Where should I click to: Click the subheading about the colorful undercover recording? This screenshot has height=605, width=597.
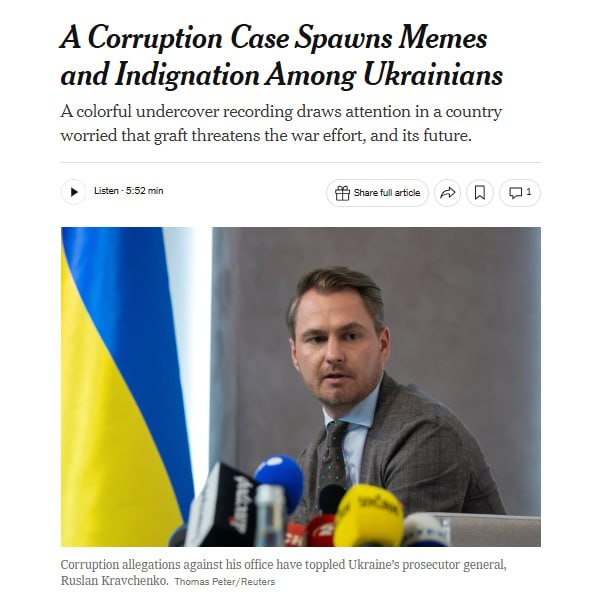pos(281,123)
